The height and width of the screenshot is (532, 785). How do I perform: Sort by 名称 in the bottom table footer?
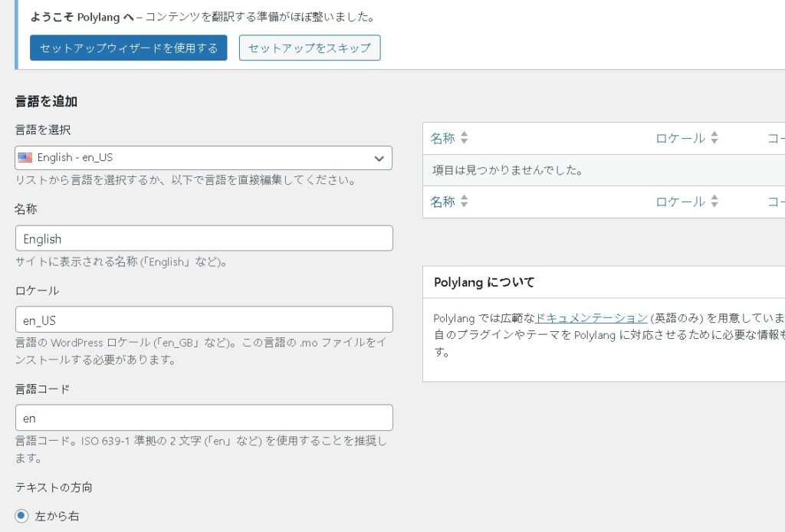click(442, 202)
